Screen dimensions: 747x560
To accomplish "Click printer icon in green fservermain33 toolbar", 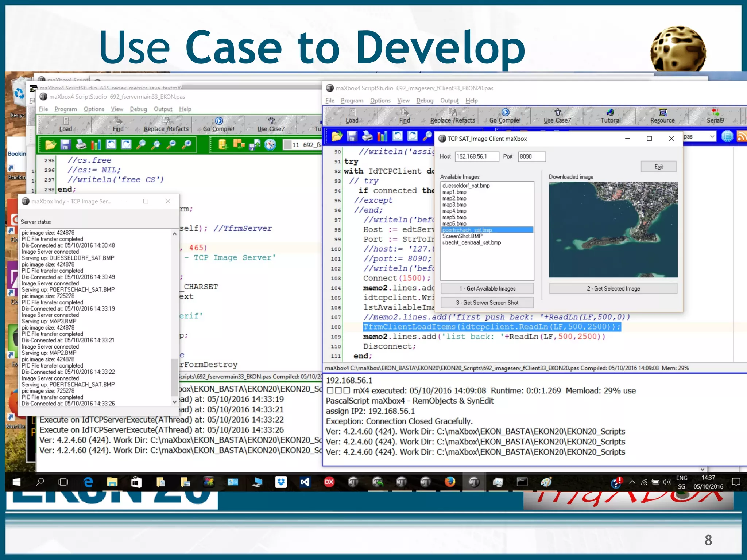I will (81, 145).
